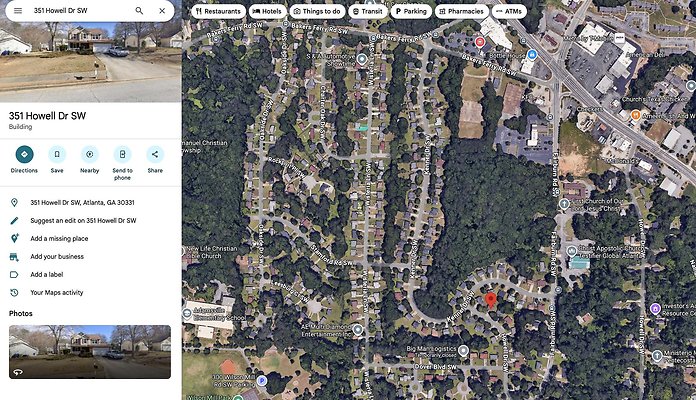Clear the search with the X icon

point(162,11)
